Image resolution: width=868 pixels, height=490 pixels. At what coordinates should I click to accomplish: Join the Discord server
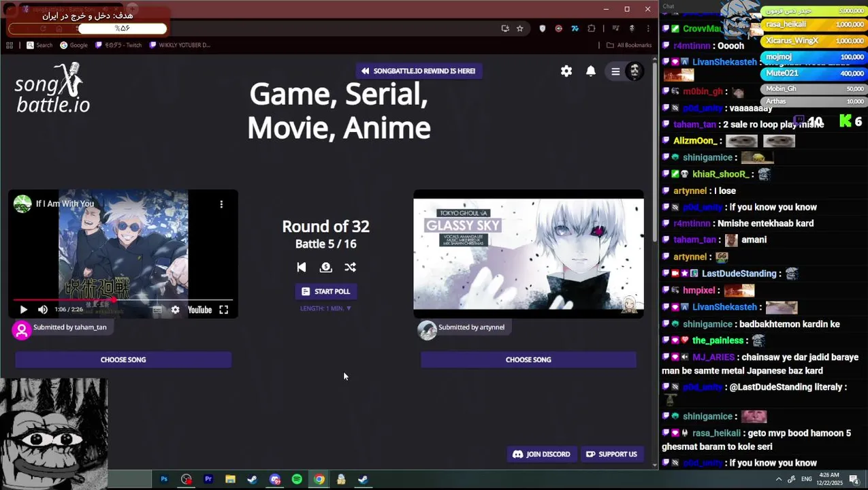click(541, 454)
